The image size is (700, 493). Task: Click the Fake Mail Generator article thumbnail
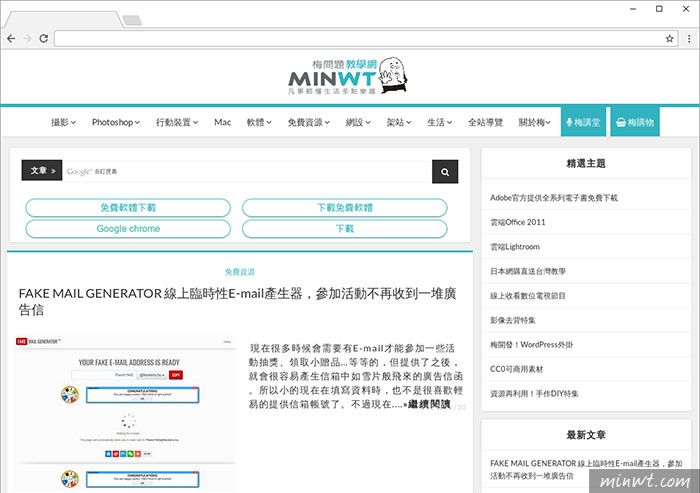[125, 413]
